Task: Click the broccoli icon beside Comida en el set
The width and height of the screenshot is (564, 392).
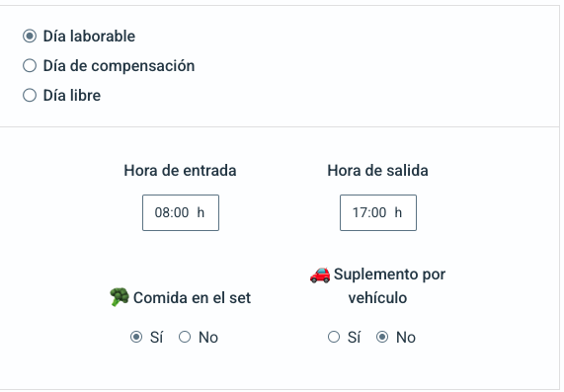Action: point(120,297)
